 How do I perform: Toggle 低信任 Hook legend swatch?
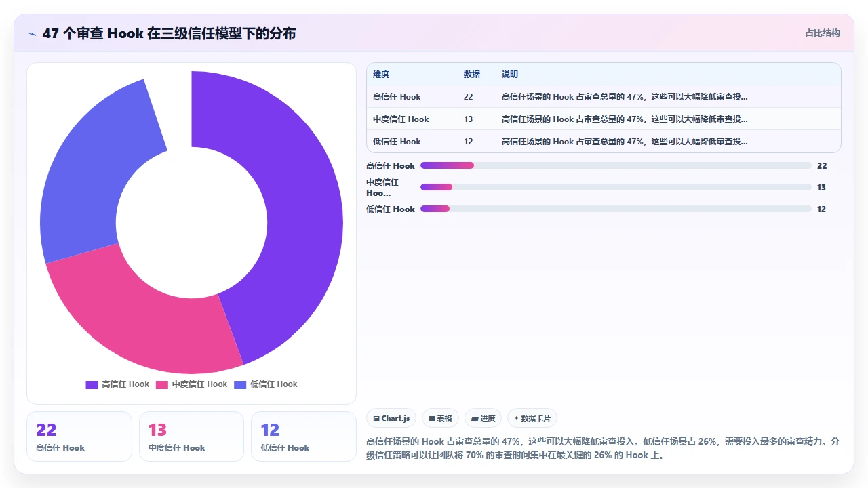tap(240, 384)
